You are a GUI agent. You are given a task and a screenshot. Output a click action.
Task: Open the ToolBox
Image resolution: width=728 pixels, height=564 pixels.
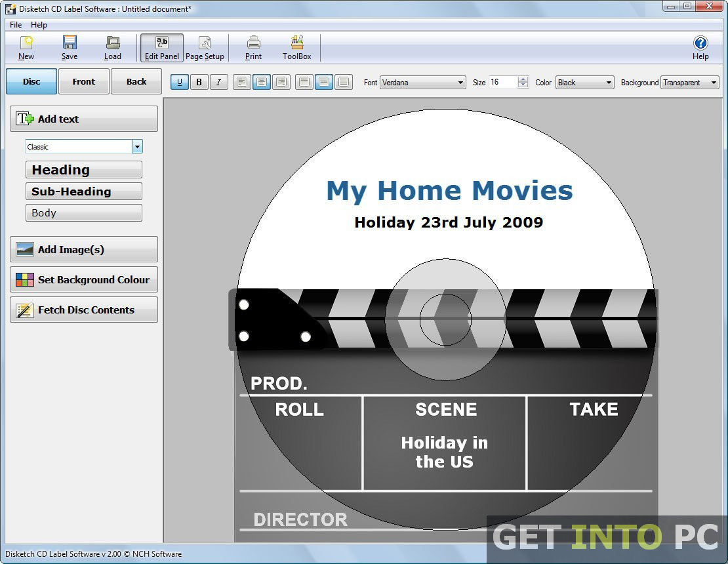(x=296, y=47)
